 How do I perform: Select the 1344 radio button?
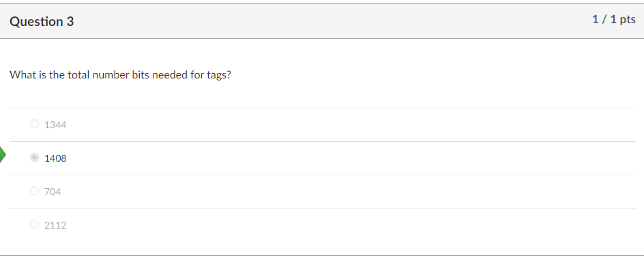[x=35, y=124]
